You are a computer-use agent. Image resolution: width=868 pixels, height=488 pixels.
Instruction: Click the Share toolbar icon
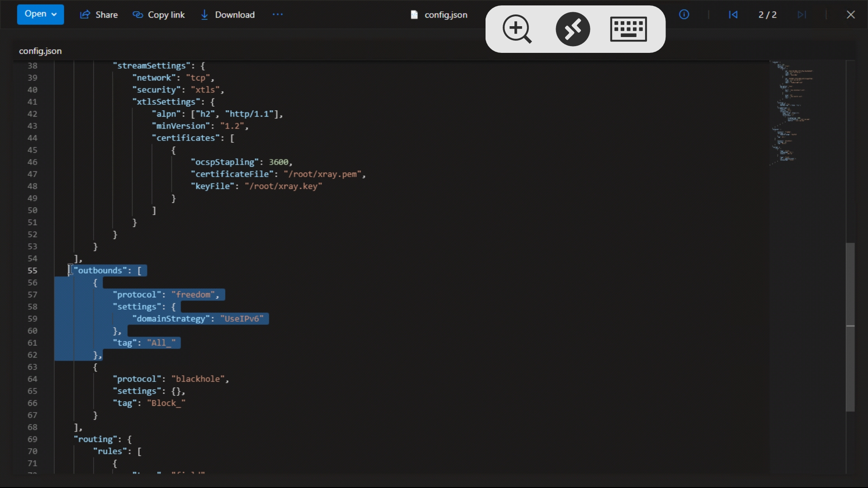coord(85,14)
